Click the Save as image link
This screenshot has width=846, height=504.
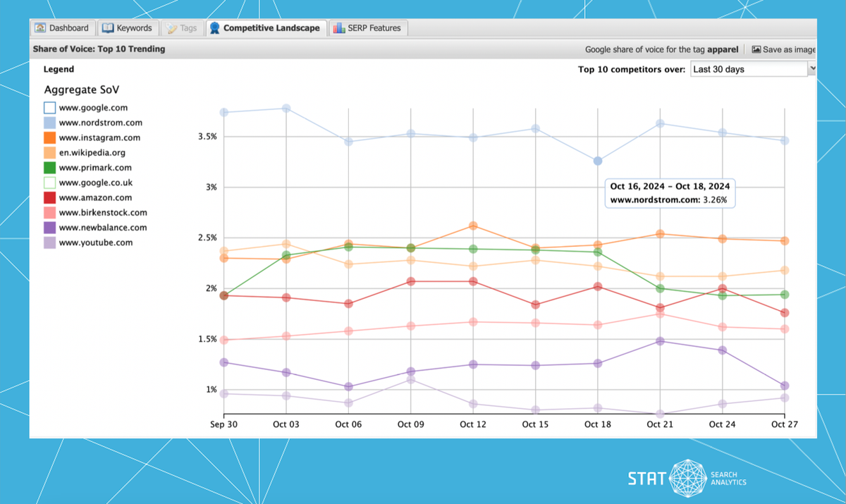pos(789,49)
